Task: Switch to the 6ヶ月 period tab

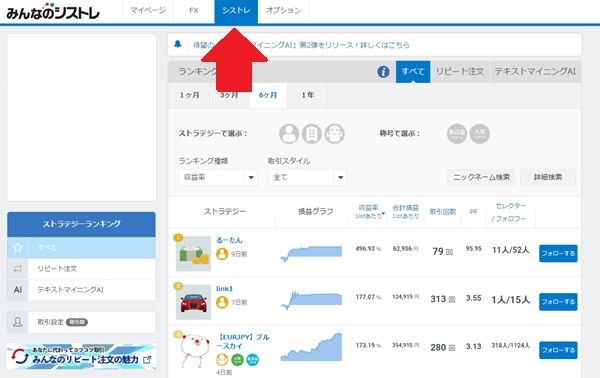Action: (268, 95)
